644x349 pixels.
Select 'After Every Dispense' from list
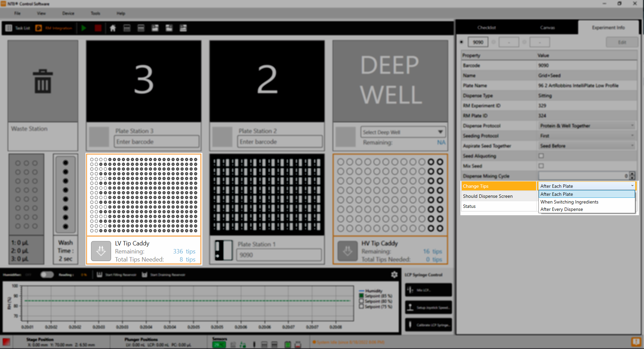click(562, 209)
